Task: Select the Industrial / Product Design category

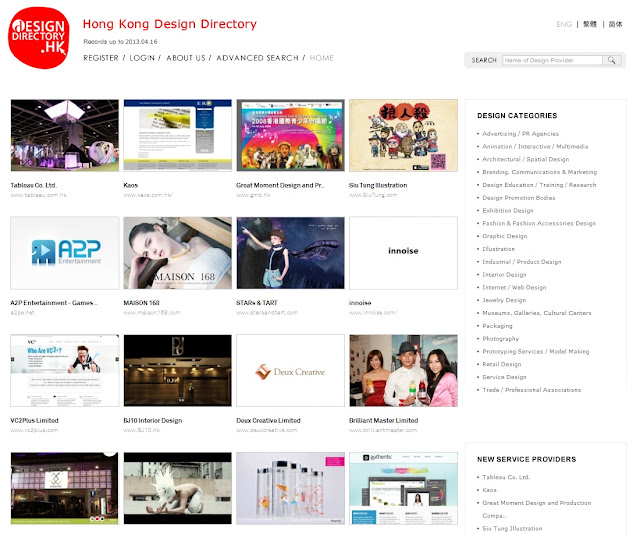Action: [x=522, y=262]
